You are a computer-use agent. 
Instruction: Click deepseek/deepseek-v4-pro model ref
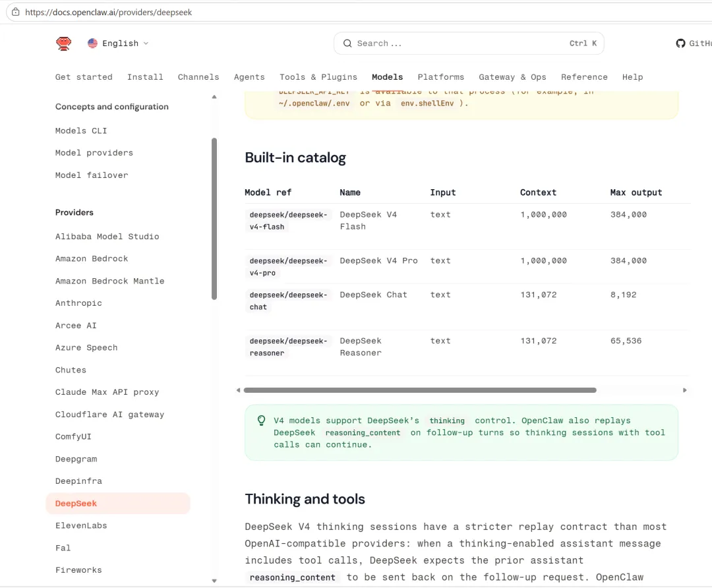288,267
